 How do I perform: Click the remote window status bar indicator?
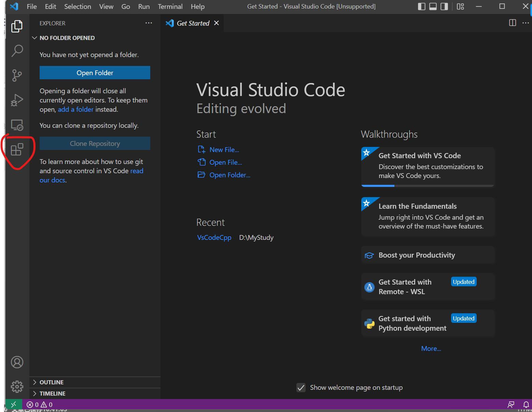click(x=13, y=404)
